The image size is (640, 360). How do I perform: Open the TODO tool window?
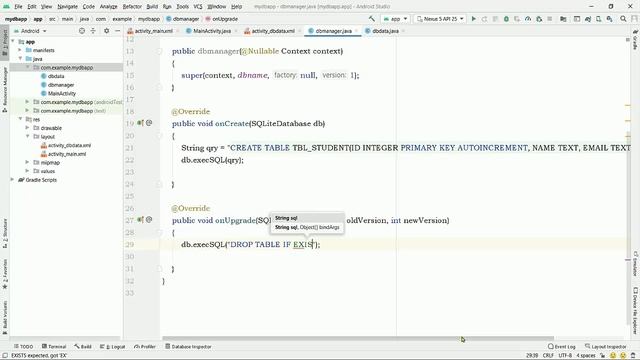(x=24, y=347)
